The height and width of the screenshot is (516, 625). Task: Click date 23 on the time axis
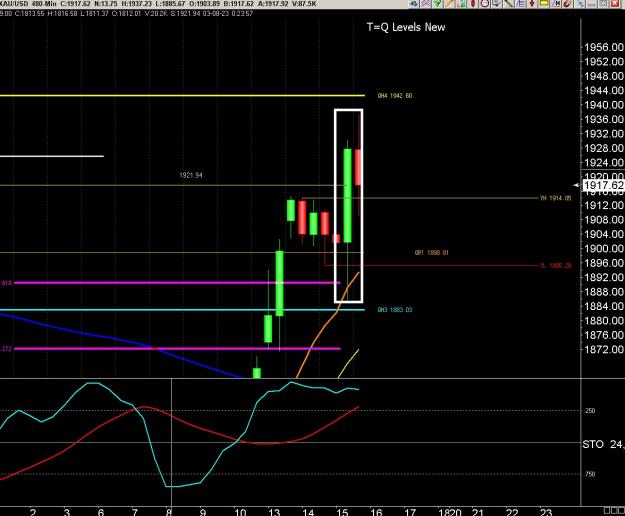pos(546,512)
